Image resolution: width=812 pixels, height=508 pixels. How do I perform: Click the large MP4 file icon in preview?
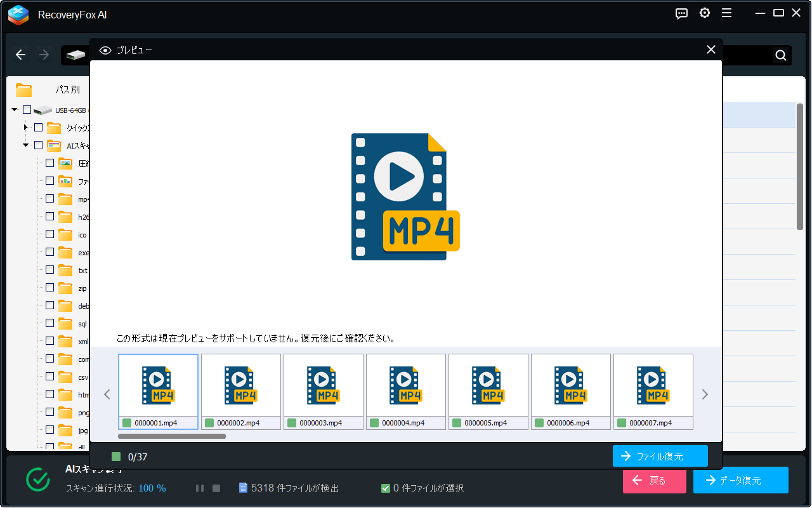tap(405, 197)
